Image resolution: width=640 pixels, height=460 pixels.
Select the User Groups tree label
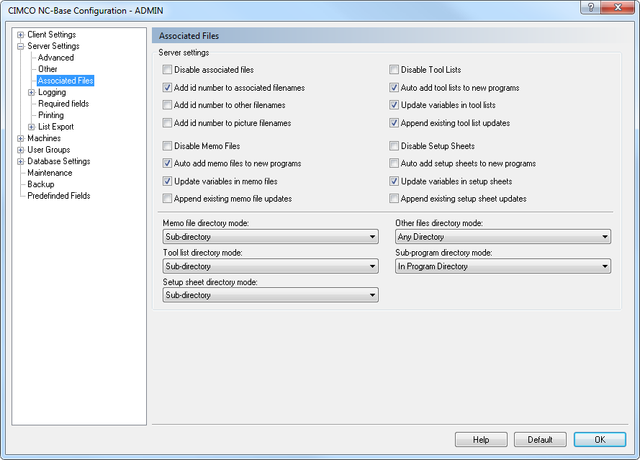coord(49,150)
